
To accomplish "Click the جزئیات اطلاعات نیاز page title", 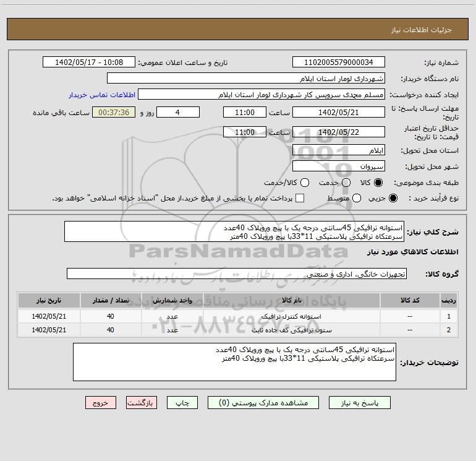I will tap(421, 30).
